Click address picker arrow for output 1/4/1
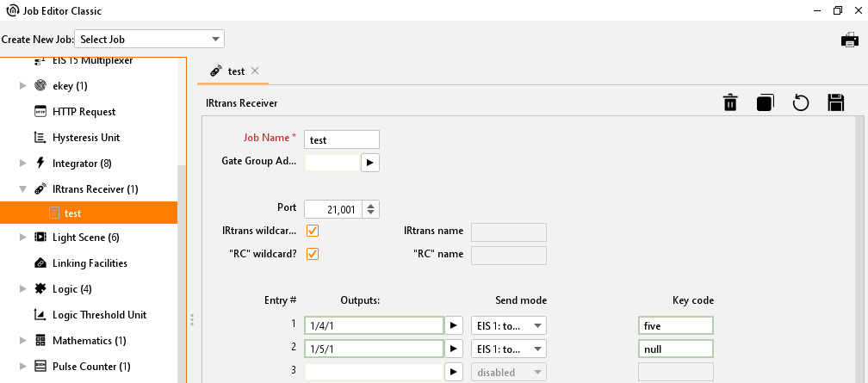This screenshot has height=383, width=868. click(x=456, y=325)
